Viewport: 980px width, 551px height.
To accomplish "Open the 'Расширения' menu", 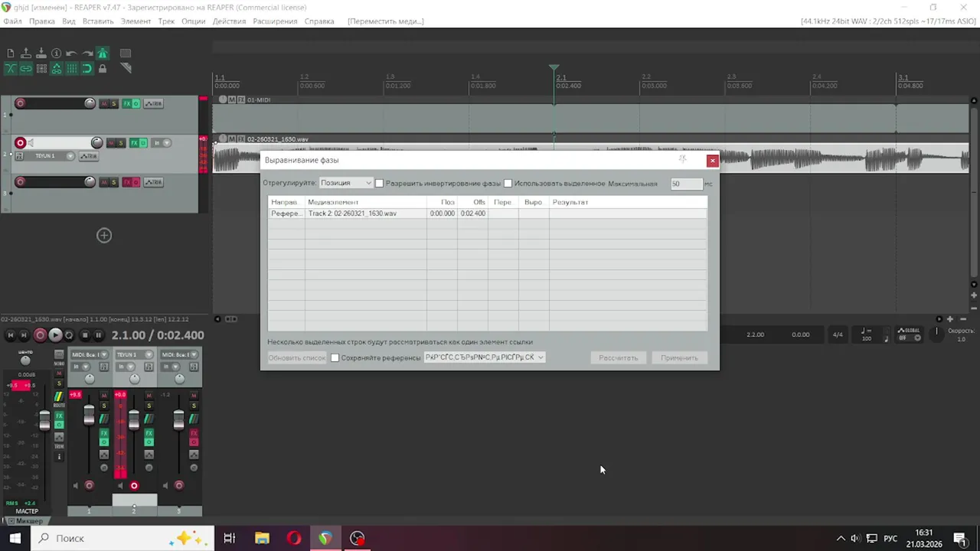I will (275, 21).
